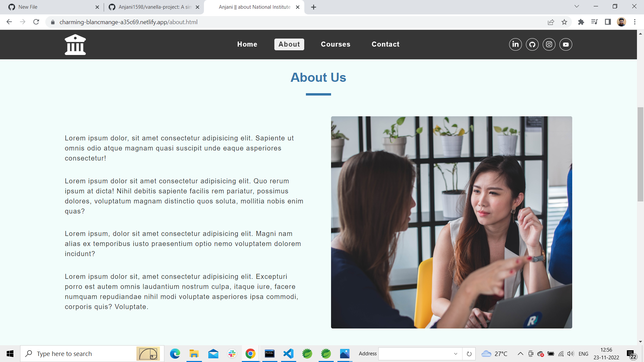Image resolution: width=644 pixels, height=362 pixels.
Task: Bookmark this page with star icon
Action: click(564, 22)
